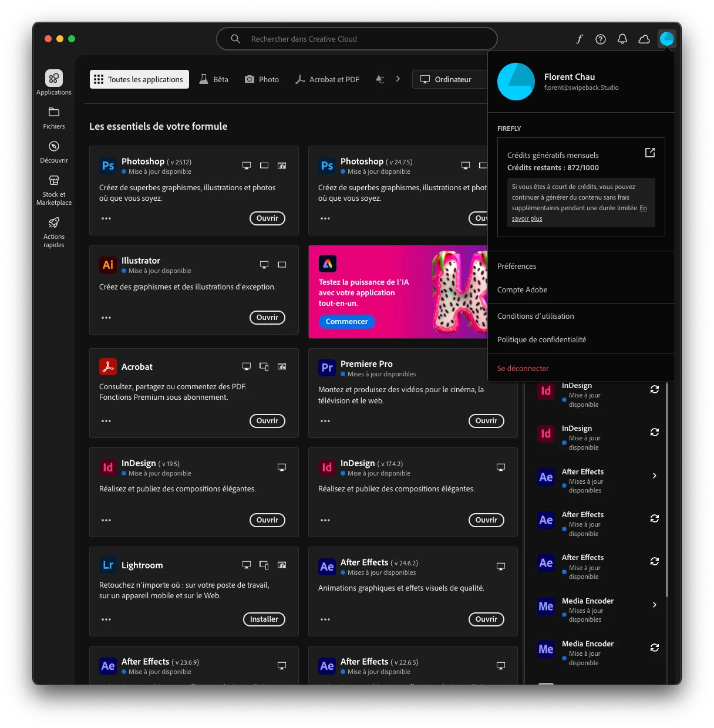Click Ouvrir for Premiere Pro
The image size is (714, 728).
[486, 421]
